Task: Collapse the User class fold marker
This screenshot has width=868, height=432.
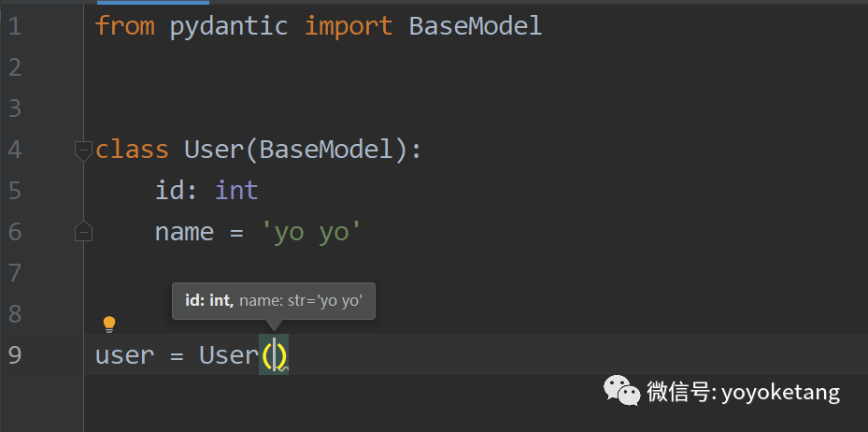Action: click(83, 150)
